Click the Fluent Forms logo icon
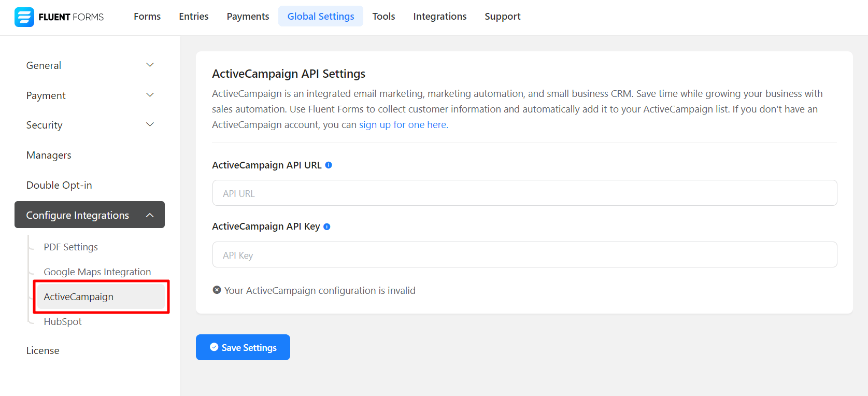This screenshot has height=396, width=868. point(24,17)
